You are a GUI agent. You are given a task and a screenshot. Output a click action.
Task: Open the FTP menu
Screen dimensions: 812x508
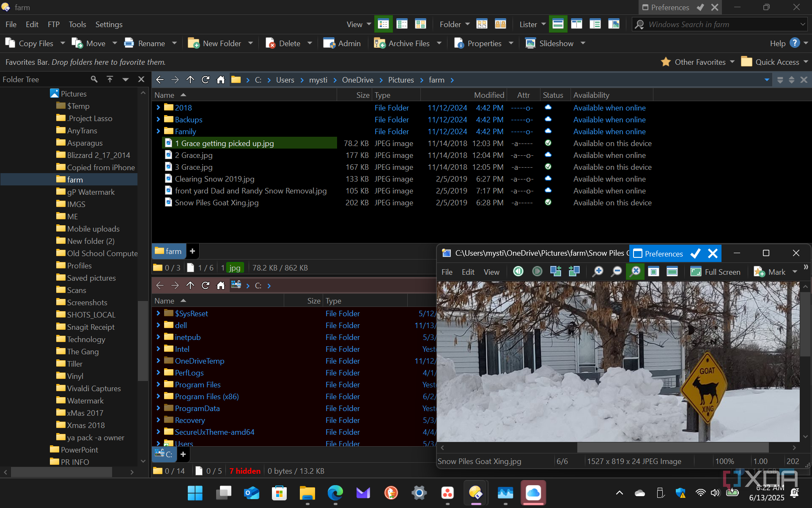[x=54, y=24]
